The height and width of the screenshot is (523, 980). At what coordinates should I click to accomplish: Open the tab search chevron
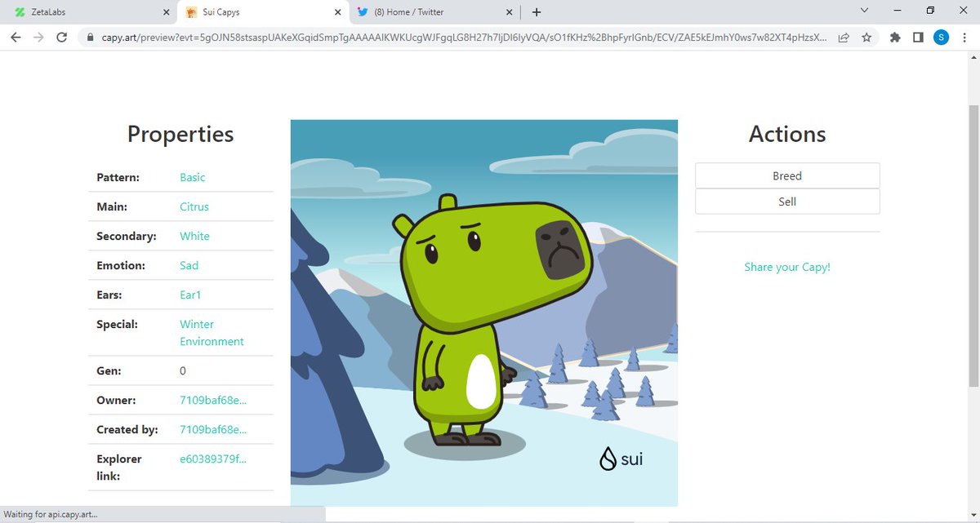[865, 11]
